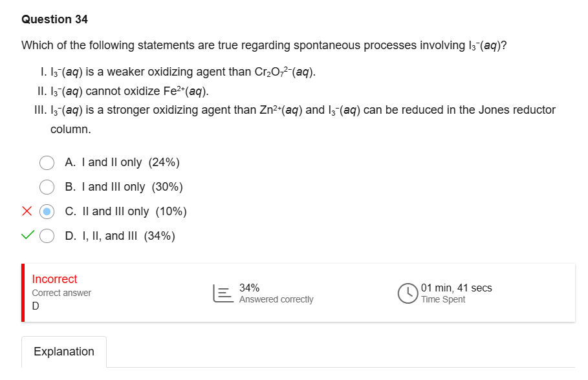
Task: Click the red 'Incorrect' result label
Action: tap(54, 279)
